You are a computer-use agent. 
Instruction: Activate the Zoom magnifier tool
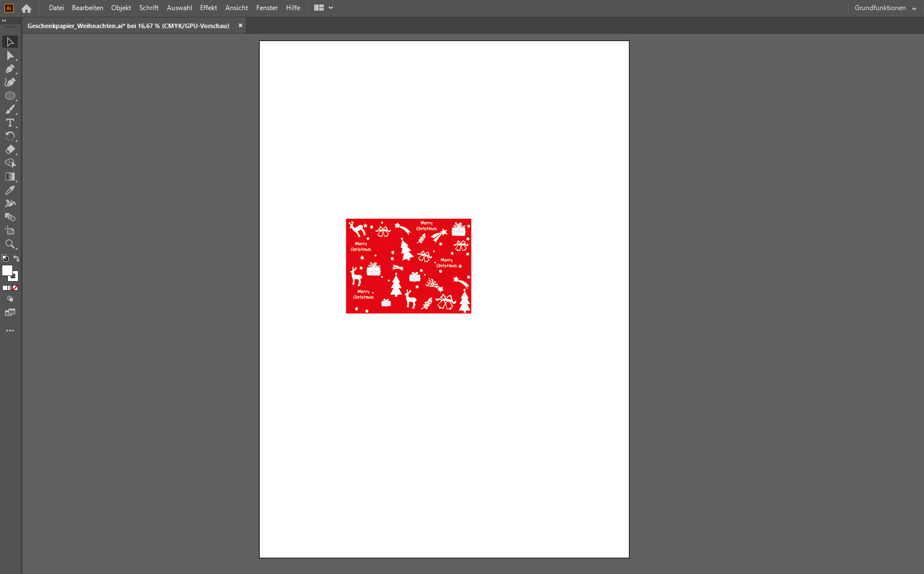tap(10, 245)
